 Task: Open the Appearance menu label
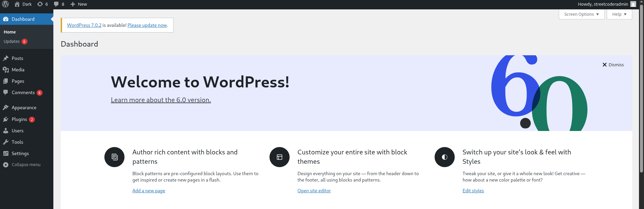(24, 108)
